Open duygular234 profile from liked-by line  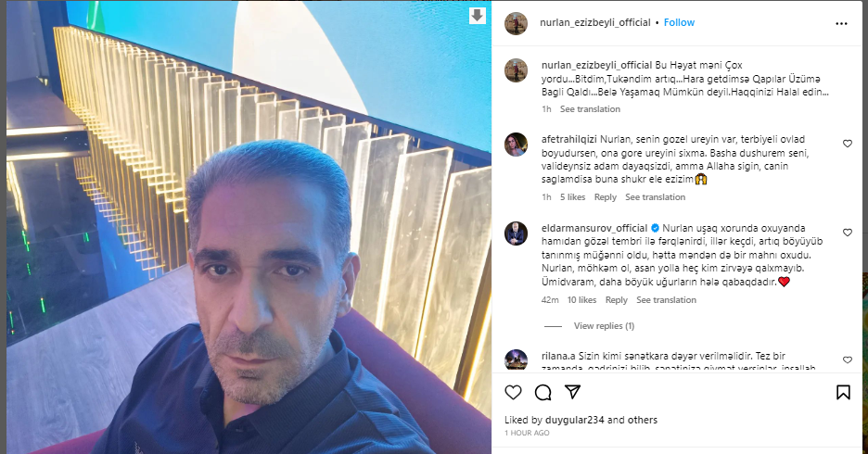pyautogui.click(x=575, y=420)
